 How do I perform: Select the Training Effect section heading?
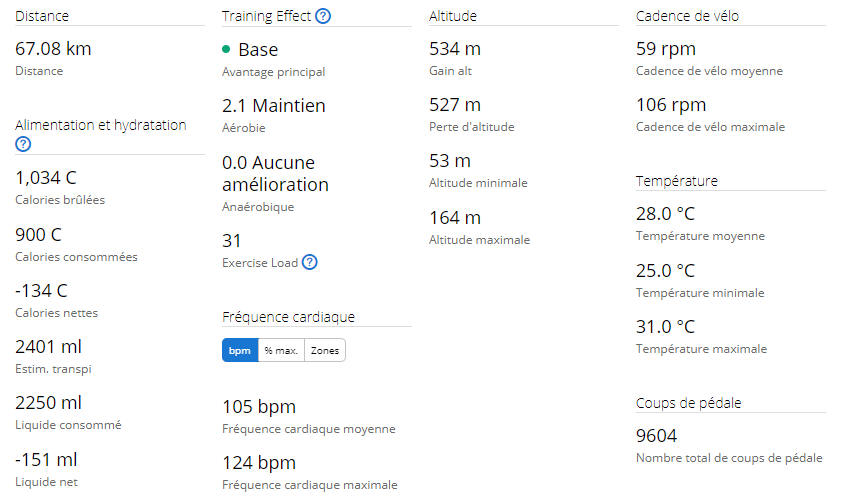coord(266,16)
